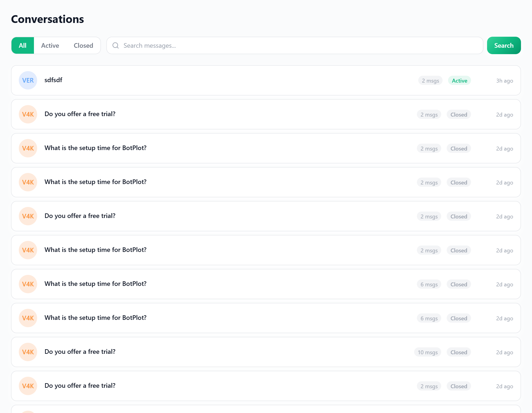Image resolution: width=532 pixels, height=413 pixels.
Task: Open the last fully visible free trial conversation
Action: (80, 385)
